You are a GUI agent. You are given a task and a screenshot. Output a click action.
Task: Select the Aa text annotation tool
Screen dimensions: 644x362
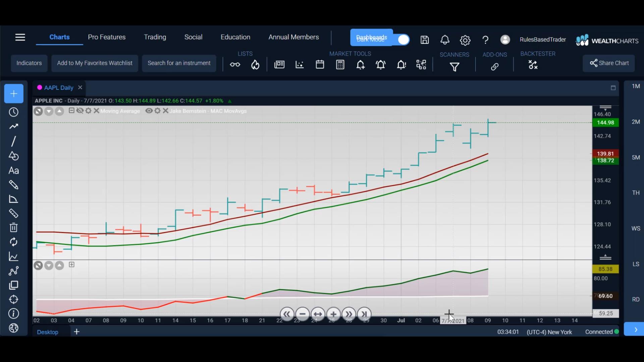[x=13, y=171]
